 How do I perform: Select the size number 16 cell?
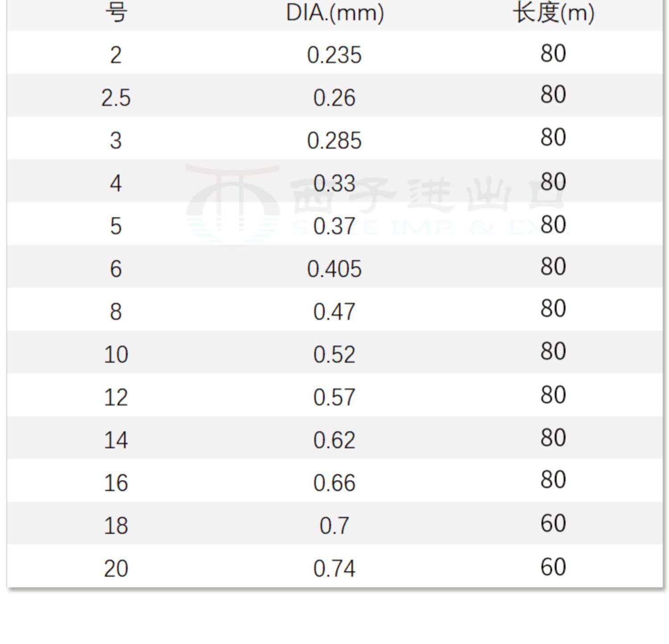point(116,483)
